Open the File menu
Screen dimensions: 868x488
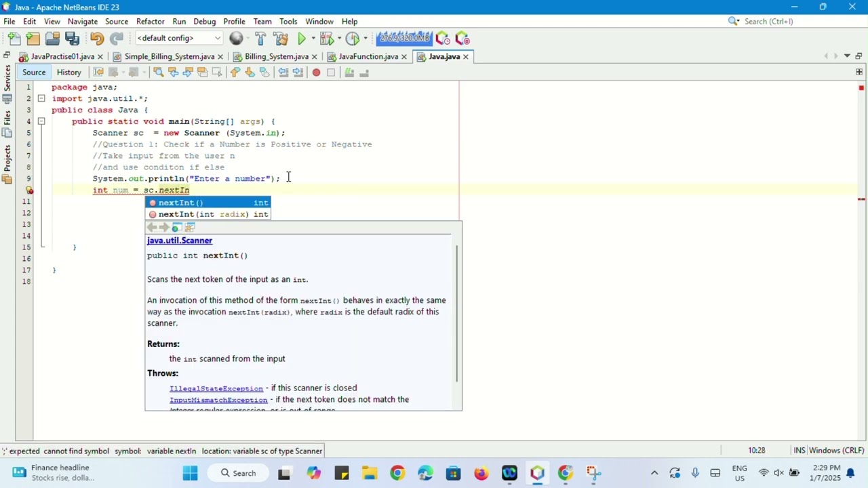pyautogui.click(x=9, y=21)
